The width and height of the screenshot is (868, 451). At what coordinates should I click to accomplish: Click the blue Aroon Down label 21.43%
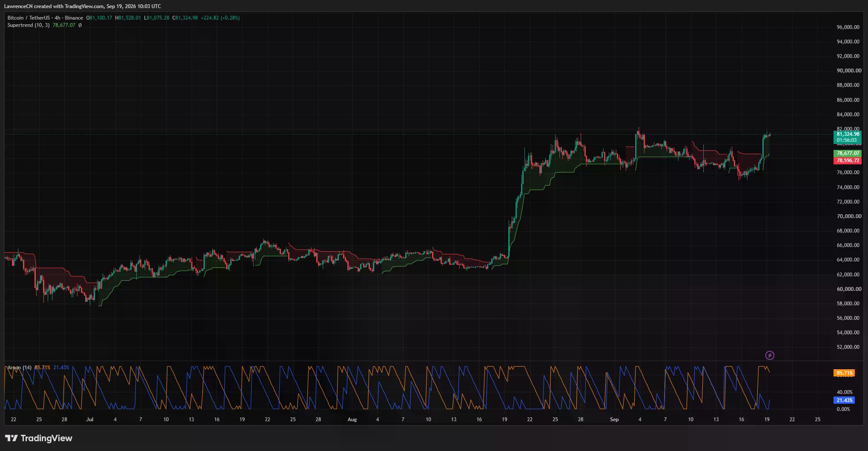844,400
